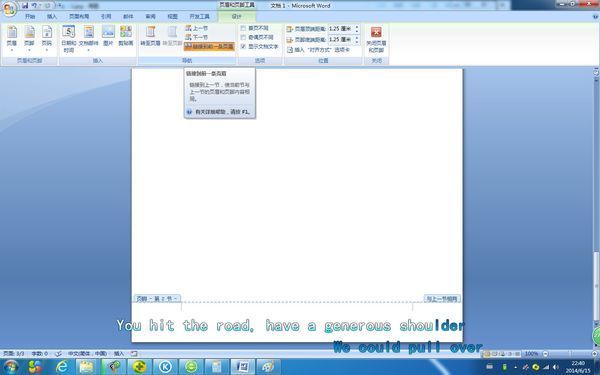Image resolution: width=600 pixels, height=375 pixels.
Task: Toggle the 插入 (Insert) mode indicator
Action: [119, 354]
